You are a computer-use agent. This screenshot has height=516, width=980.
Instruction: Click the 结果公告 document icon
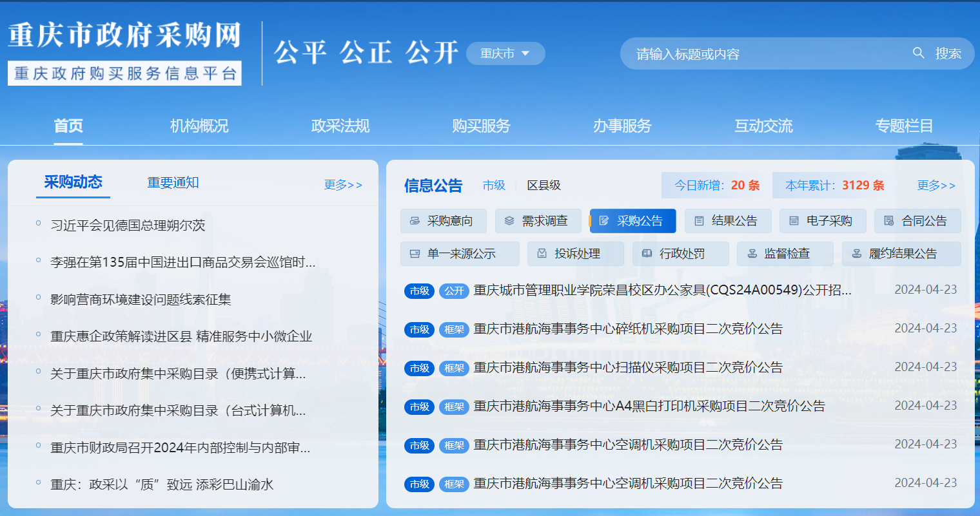699,221
